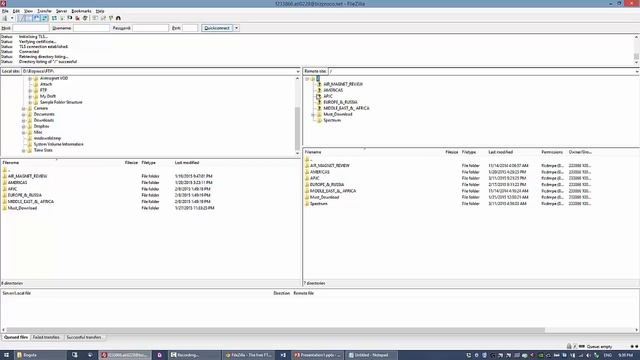Click the Cancel current operation icon
The width and height of the screenshot is (640, 360).
pyautogui.click(x=70, y=18)
